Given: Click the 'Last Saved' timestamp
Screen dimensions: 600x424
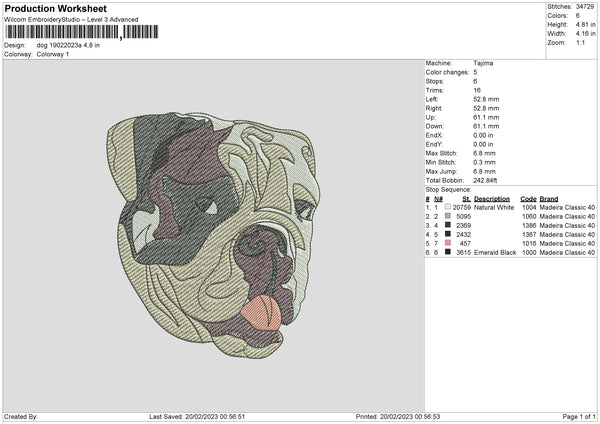Looking at the screenshot, I should pos(197,417).
